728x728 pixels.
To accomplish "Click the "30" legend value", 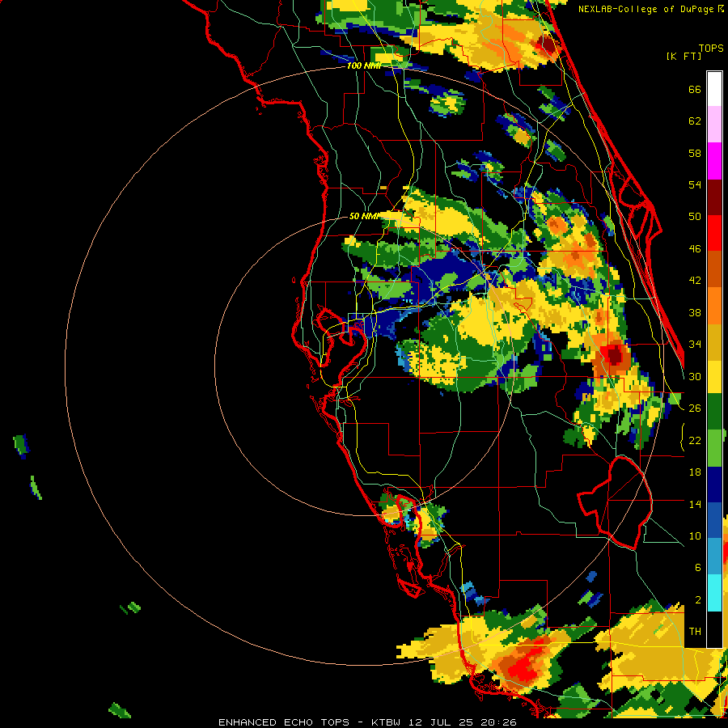I will click(x=695, y=376).
